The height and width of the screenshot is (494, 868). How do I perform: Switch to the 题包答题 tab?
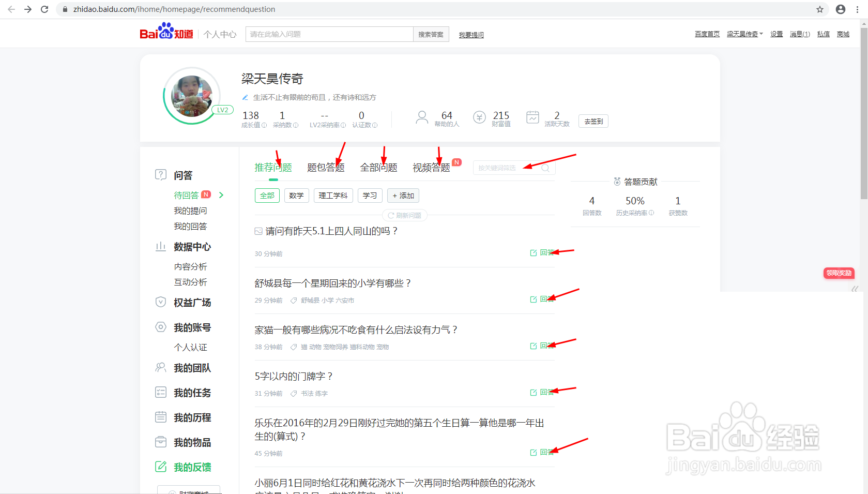(326, 167)
